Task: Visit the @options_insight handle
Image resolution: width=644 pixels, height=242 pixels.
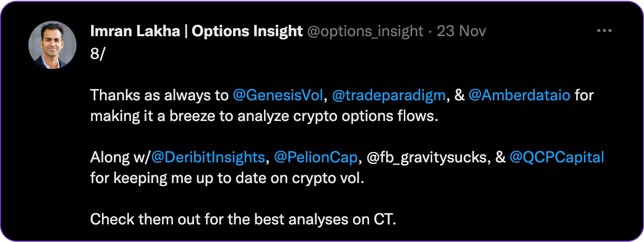Action: pyautogui.click(x=365, y=31)
